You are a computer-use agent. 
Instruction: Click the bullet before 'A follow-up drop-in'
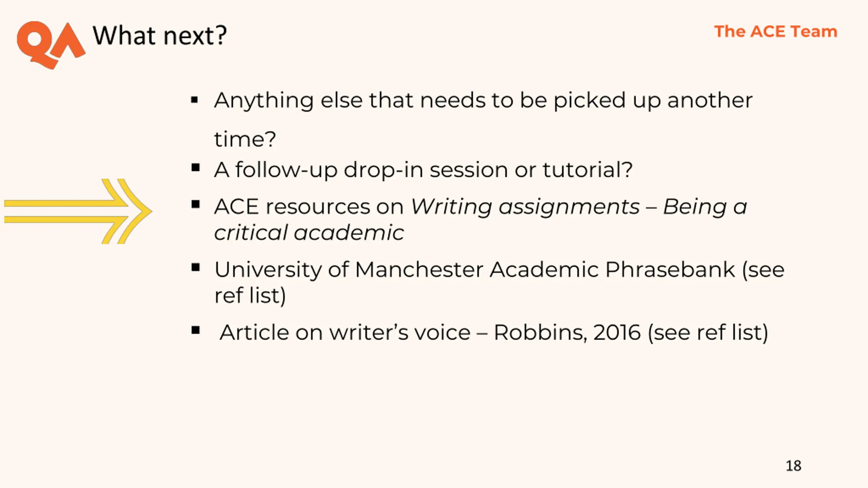point(195,167)
